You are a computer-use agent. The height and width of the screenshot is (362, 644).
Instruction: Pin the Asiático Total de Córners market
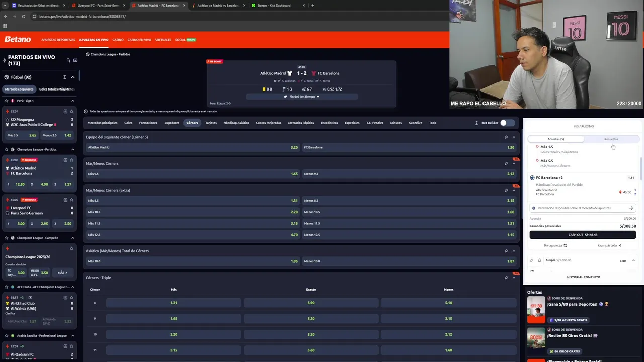(x=506, y=251)
